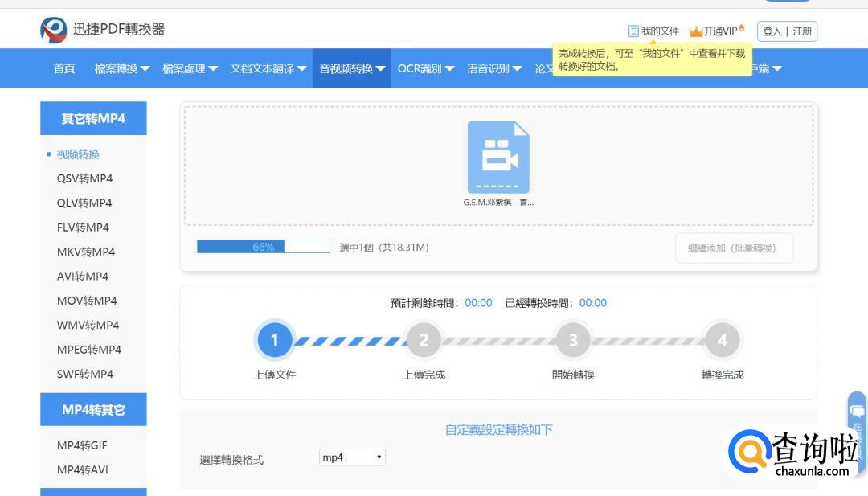Select QSV转MP4 in sidebar
Image resolution: width=868 pixels, height=496 pixels.
[84, 178]
